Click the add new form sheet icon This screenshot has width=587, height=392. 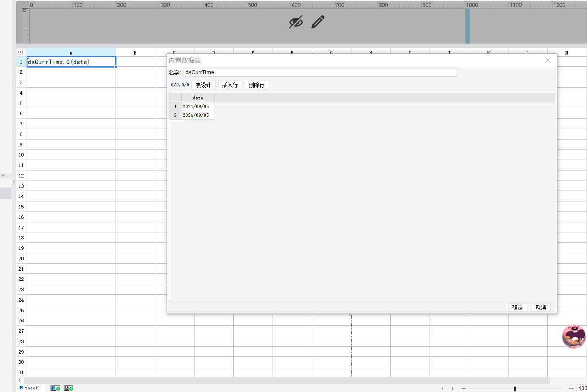pos(68,388)
